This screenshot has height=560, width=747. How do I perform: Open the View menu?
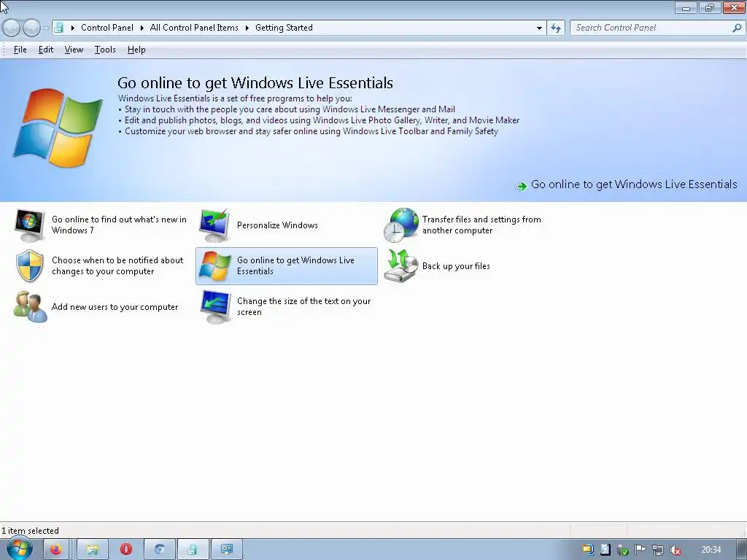point(74,50)
